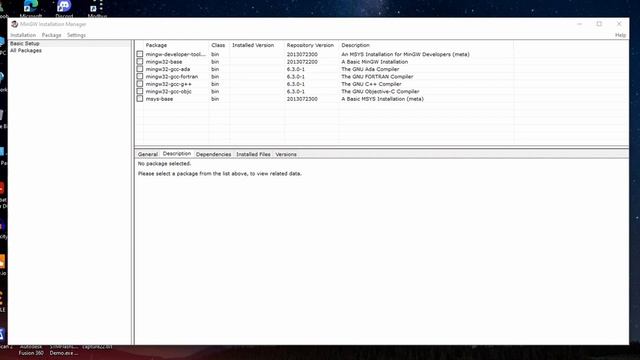
Task: Mark the mingw32-gcc-g++ package checkbox
Action: tap(140, 84)
